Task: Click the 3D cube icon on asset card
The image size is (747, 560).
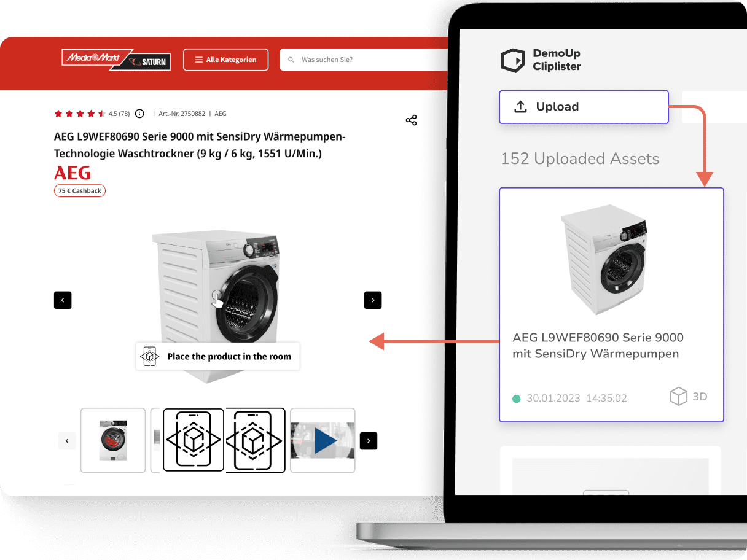Action: pyautogui.click(x=678, y=397)
